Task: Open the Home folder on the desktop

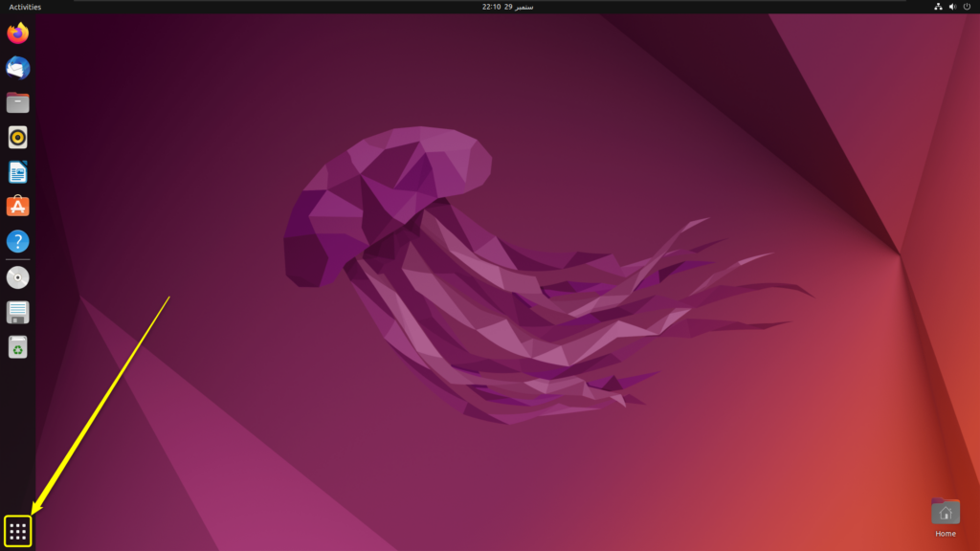Action: pos(946,510)
